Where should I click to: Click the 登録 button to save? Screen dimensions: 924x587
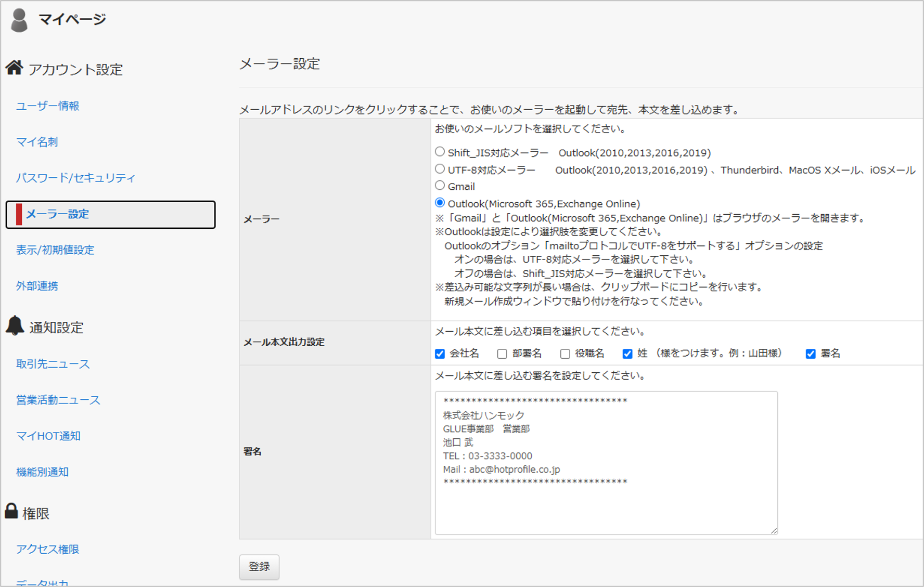click(x=259, y=567)
